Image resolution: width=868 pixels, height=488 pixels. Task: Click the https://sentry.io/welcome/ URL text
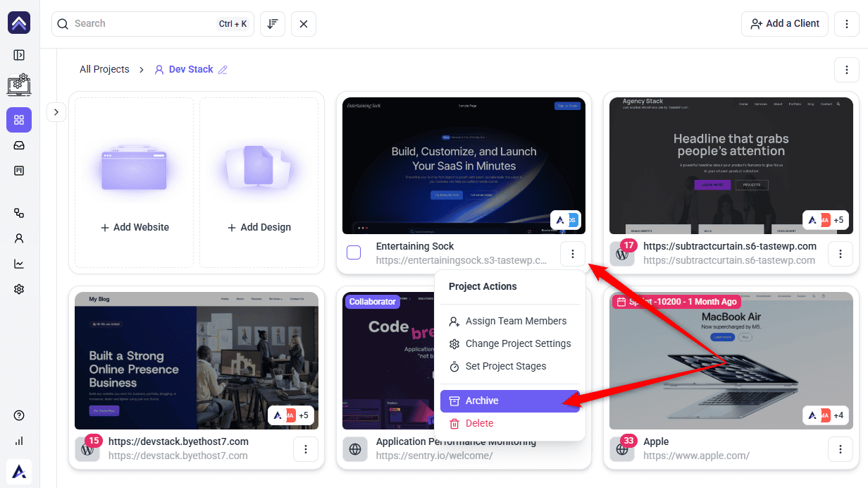tap(434, 456)
